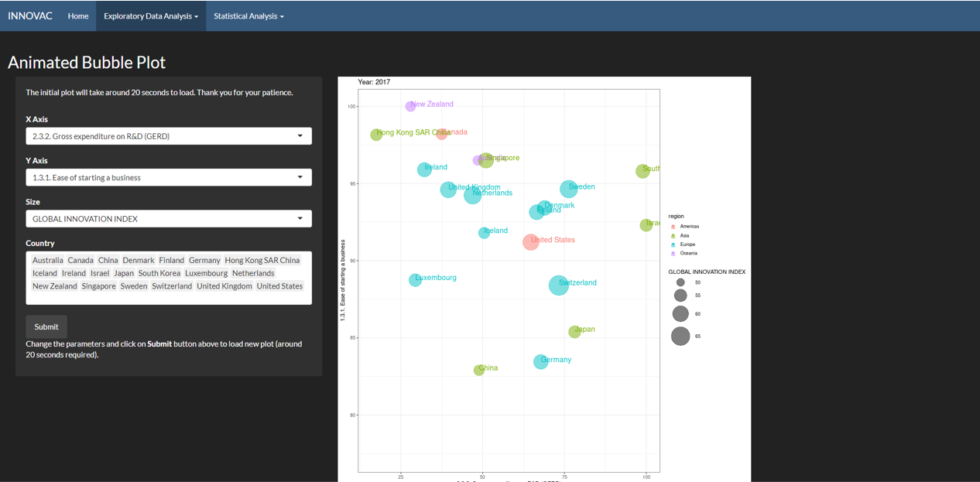Image resolution: width=980 pixels, height=482 pixels.
Task: Expand the Size dropdown selector
Action: (169, 219)
